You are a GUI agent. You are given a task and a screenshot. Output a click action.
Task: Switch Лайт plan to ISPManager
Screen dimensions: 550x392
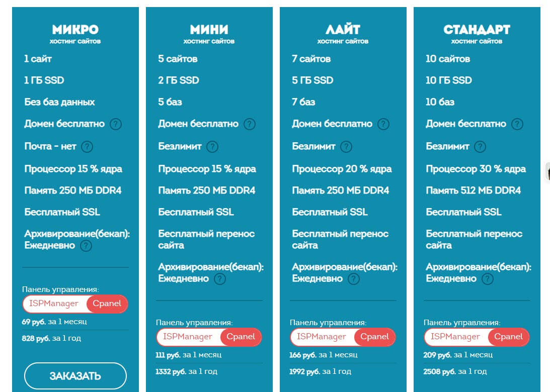[322, 337]
